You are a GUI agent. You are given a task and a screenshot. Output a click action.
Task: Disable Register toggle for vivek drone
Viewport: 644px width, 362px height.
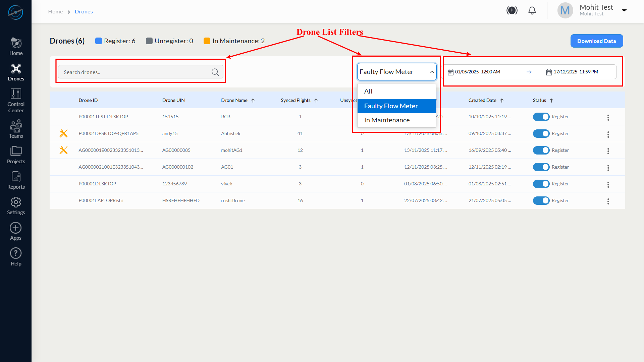pyautogui.click(x=541, y=184)
